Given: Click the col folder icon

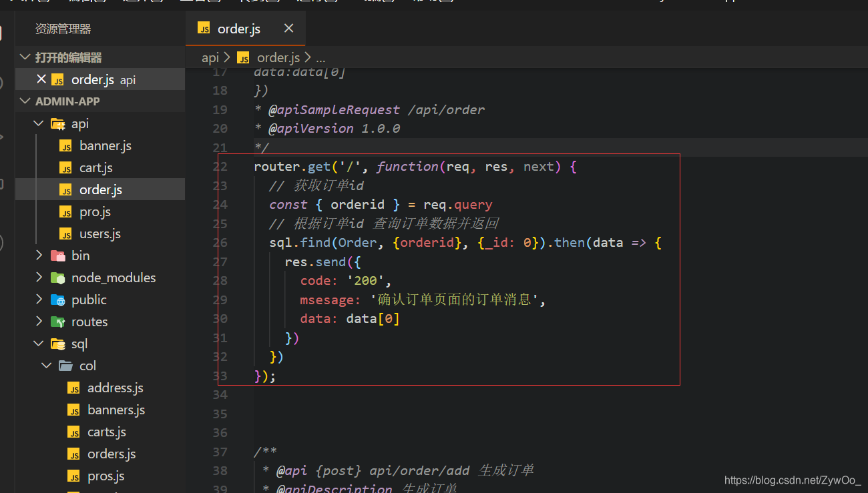Looking at the screenshot, I should click(65, 366).
